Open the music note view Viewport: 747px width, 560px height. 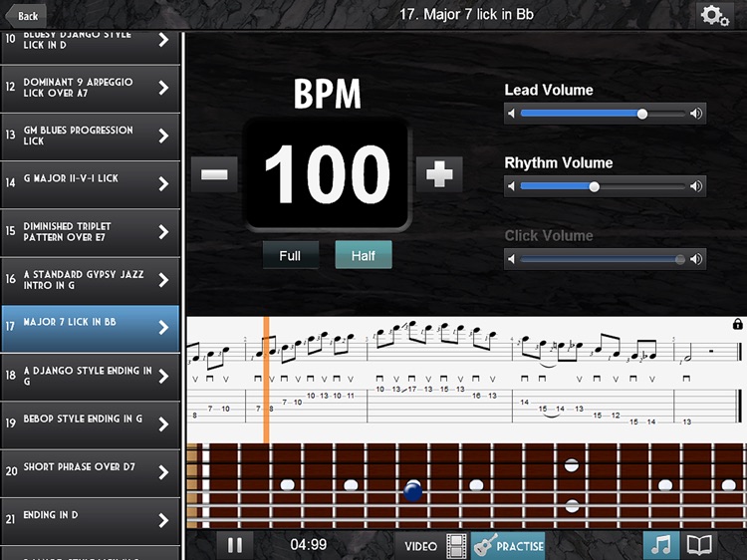tap(661, 545)
